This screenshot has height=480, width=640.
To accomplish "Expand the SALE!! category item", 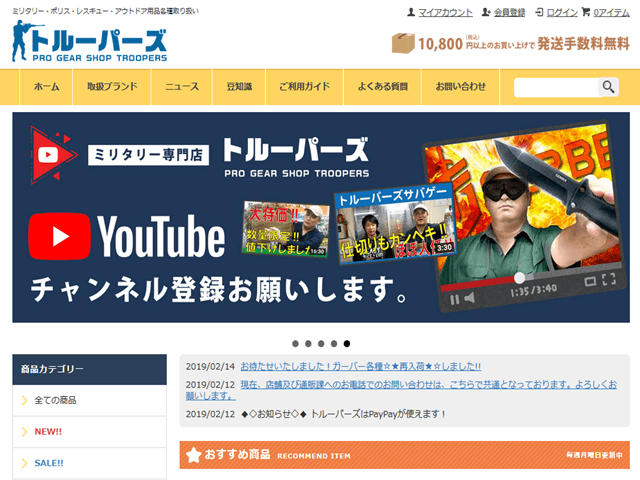I will click(89, 463).
